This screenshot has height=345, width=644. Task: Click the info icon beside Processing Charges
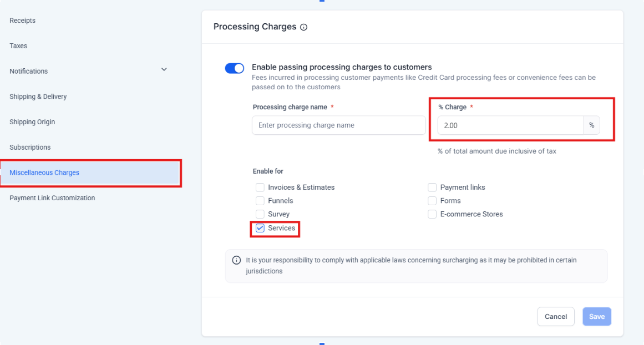(303, 27)
